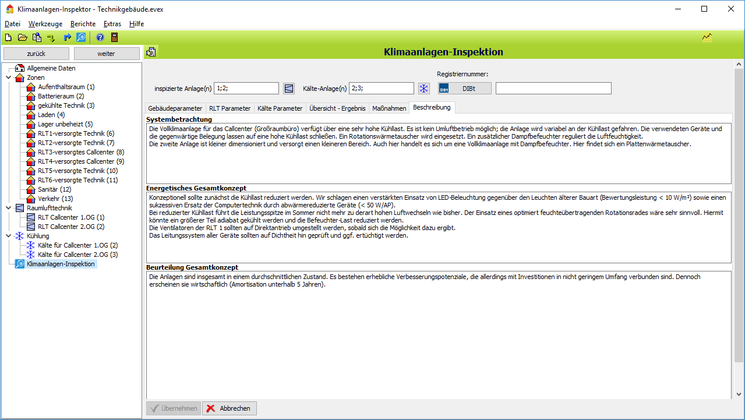This screenshot has width=745, height=420.
Task: Select RLT1-versorgte Technik (6) zone
Action: click(76, 134)
